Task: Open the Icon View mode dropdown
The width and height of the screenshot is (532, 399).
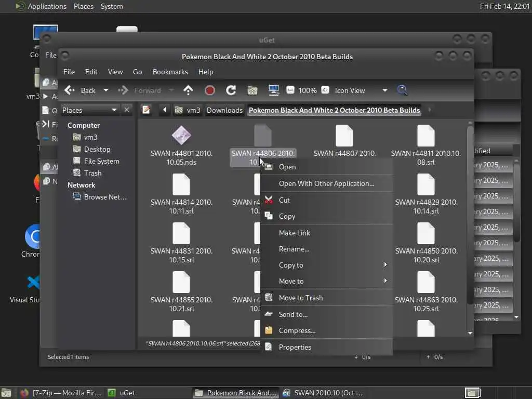Action: (x=361, y=90)
